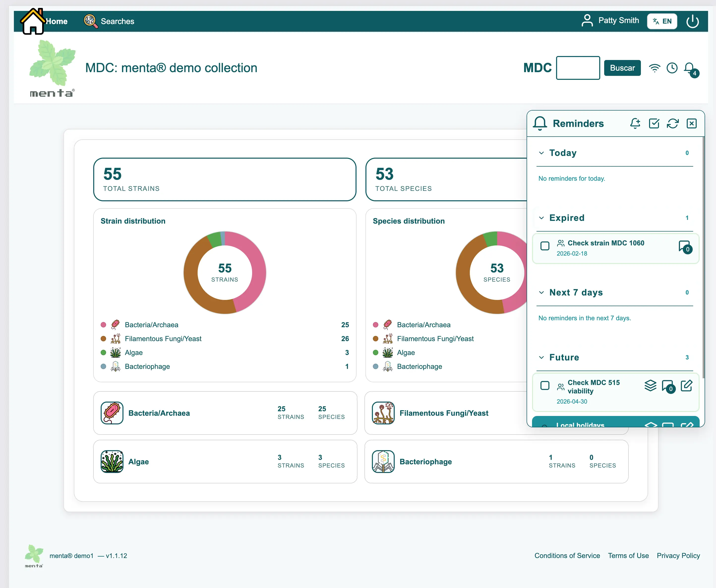The height and width of the screenshot is (588, 716).
Task: Open the Privacy Policy link
Action: 678,556
